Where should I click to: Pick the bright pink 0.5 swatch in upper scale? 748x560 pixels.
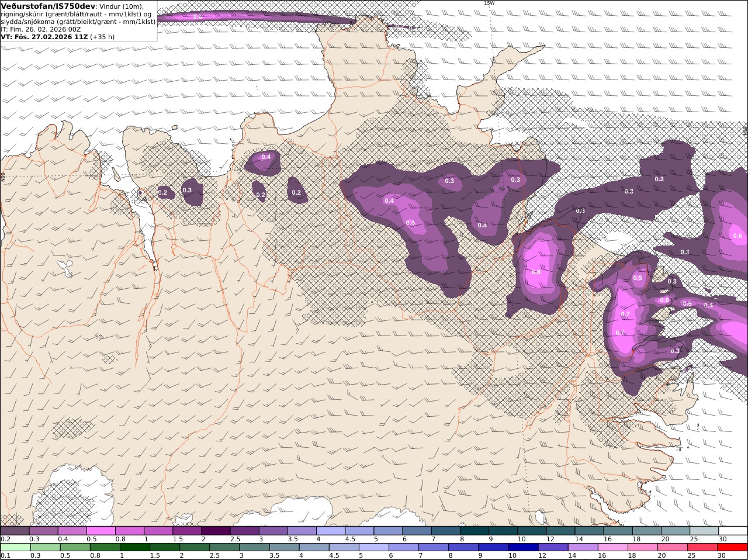pyautogui.click(x=101, y=531)
